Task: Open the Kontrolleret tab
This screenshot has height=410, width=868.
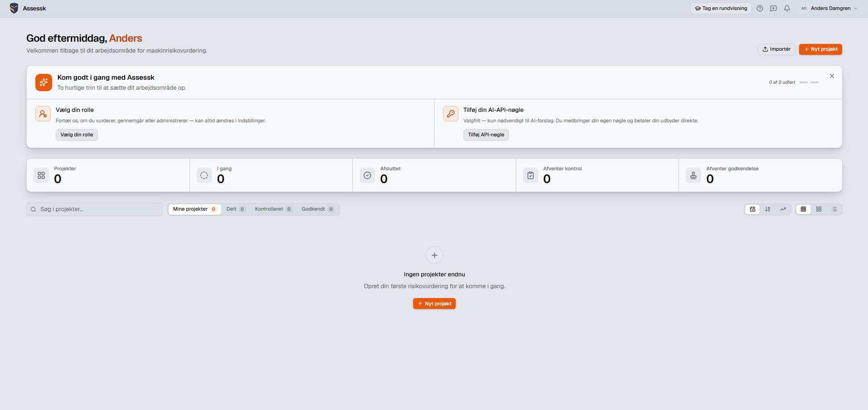Action: (273, 209)
